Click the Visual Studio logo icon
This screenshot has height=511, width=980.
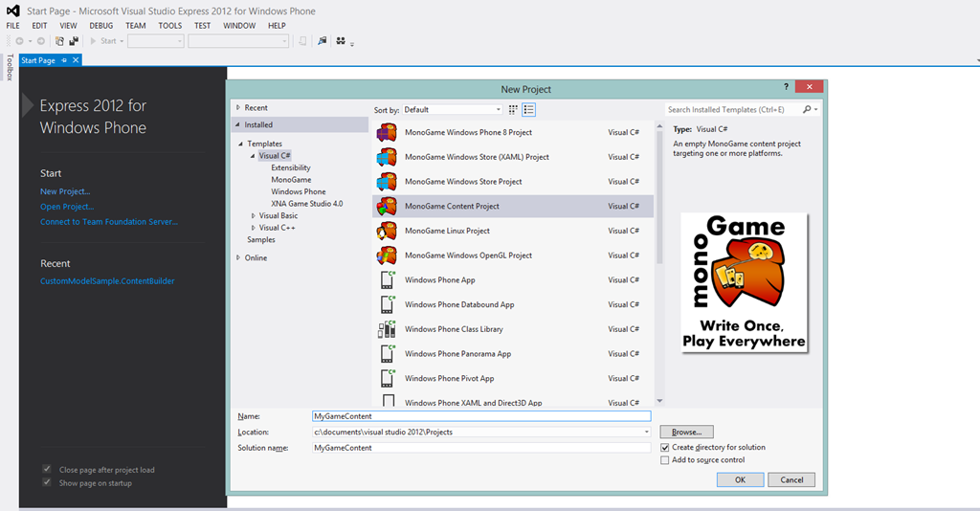tap(12, 11)
